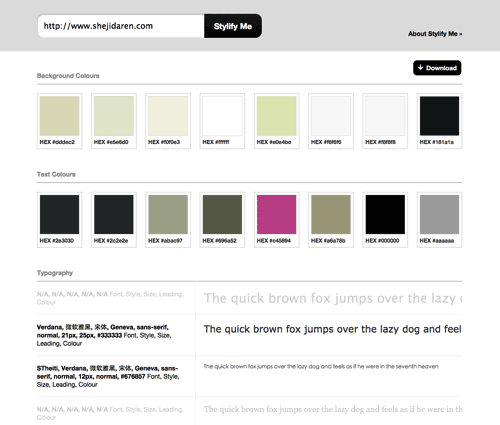The height and width of the screenshot is (425, 500).
Task: Open the About Stylify Me link
Action: 435,34
